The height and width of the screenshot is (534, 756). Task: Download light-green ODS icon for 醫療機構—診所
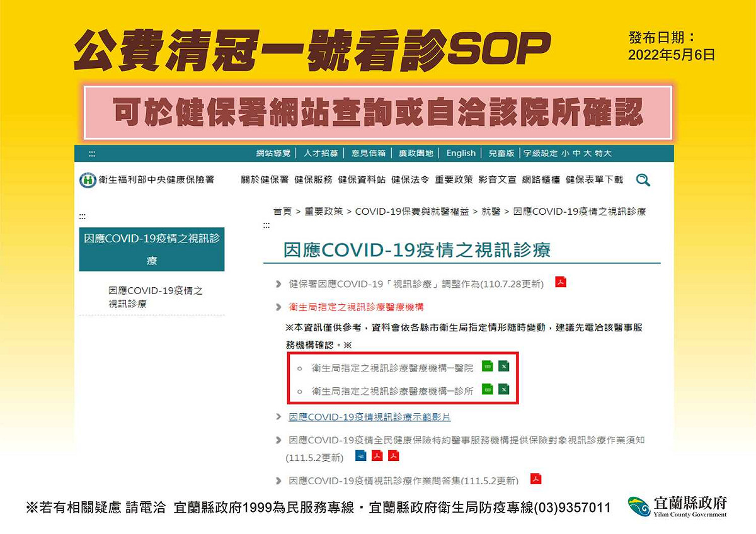click(x=487, y=389)
